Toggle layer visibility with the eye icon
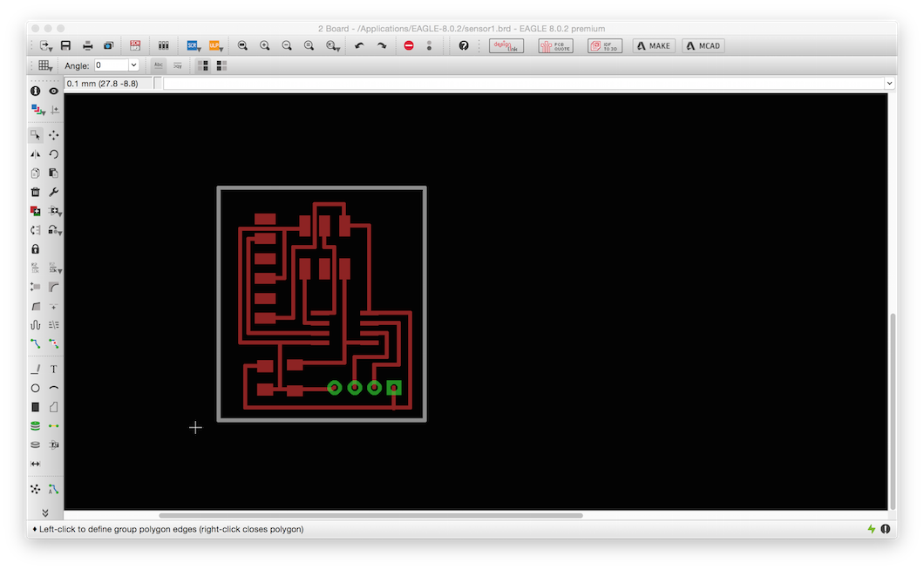924x570 pixels. pos(54,91)
